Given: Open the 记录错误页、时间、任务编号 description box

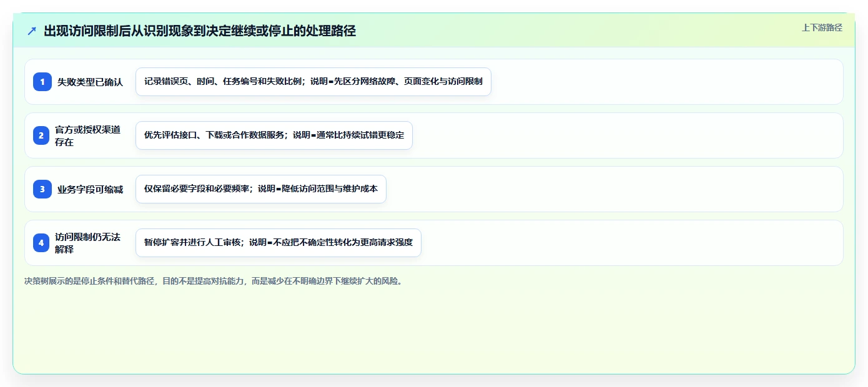Looking at the screenshot, I should (x=313, y=82).
